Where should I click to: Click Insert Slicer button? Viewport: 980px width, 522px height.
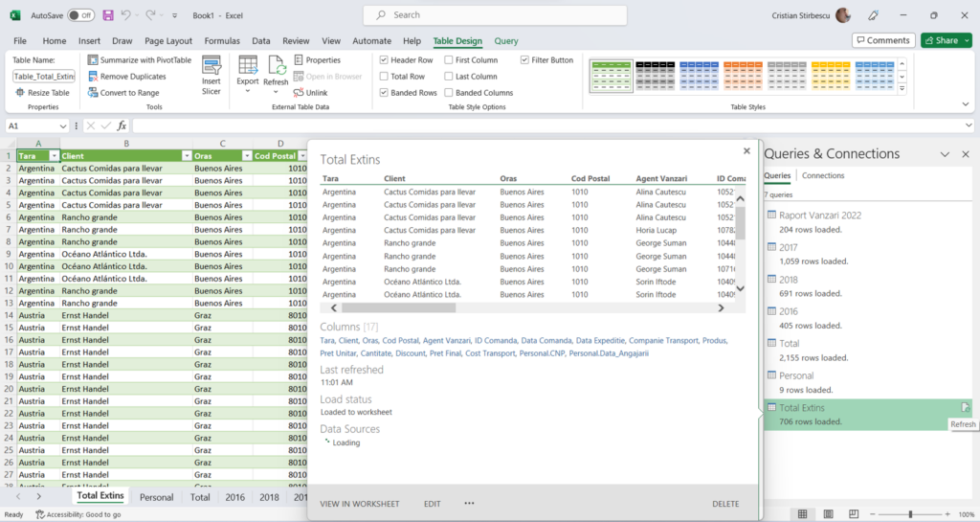point(212,75)
